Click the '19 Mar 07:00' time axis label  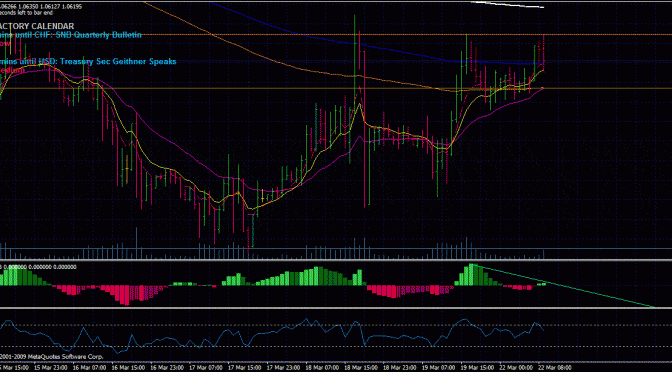click(x=438, y=368)
